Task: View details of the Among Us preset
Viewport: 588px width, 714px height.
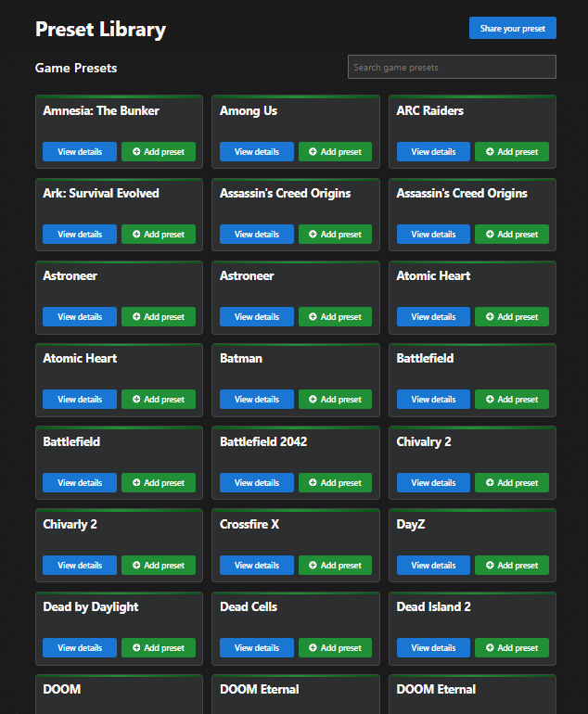Action: (257, 152)
